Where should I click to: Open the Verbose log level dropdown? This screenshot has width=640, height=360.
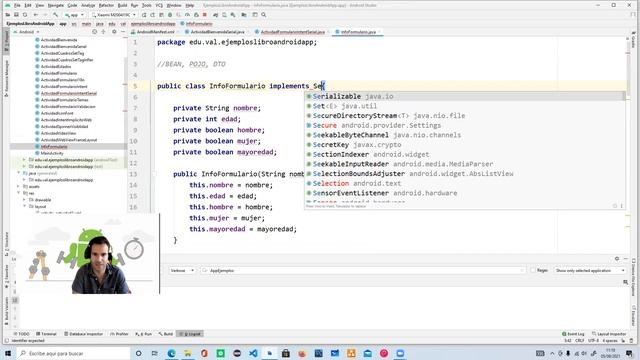pyautogui.click(x=182, y=271)
